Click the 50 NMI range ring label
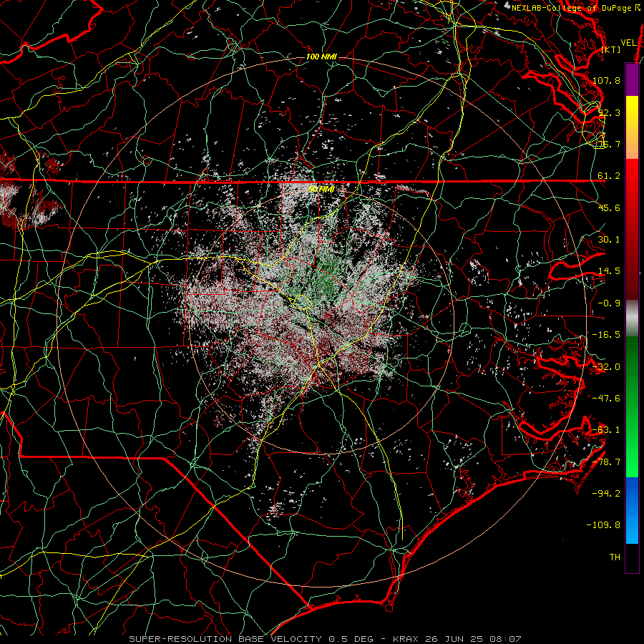Image resolution: width=644 pixels, height=644 pixels. click(321, 189)
